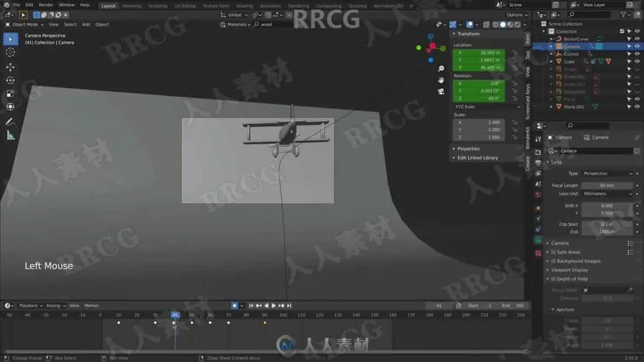644x362 pixels.
Task: Click the Focal Length 50 mm field
Action: pyautogui.click(x=608, y=186)
